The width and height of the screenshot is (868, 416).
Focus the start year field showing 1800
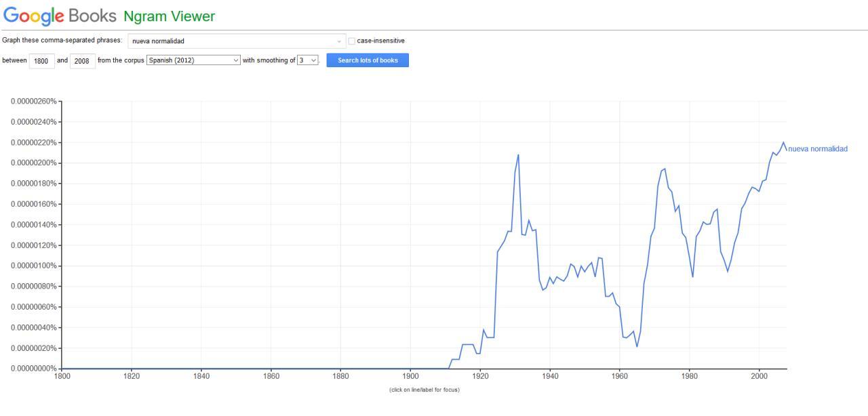point(41,61)
